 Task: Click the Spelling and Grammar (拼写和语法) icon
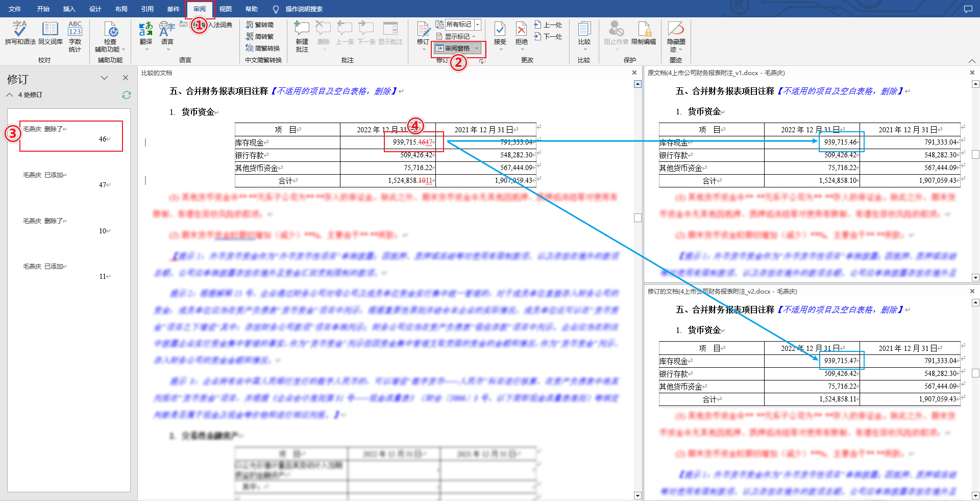[20, 33]
